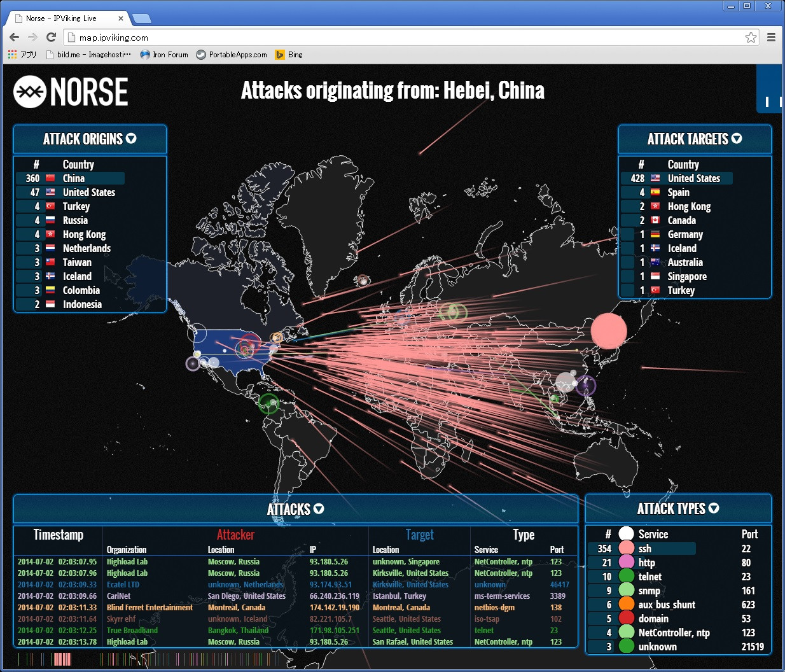The width and height of the screenshot is (785, 672).
Task: Select Netherlands flag in Attack Origins
Action: click(50, 248)
